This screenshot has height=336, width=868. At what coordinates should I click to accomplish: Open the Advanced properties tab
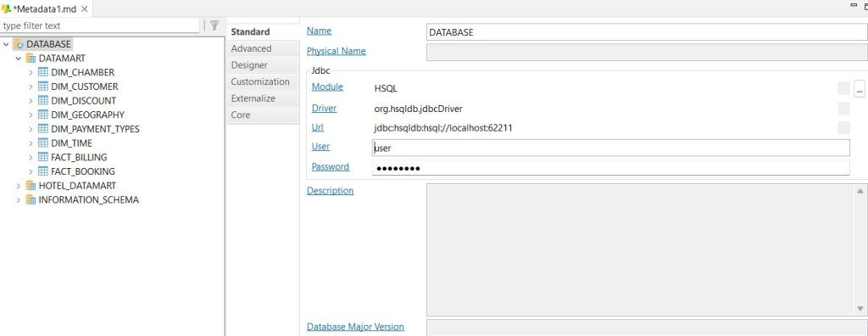[263, 49]
